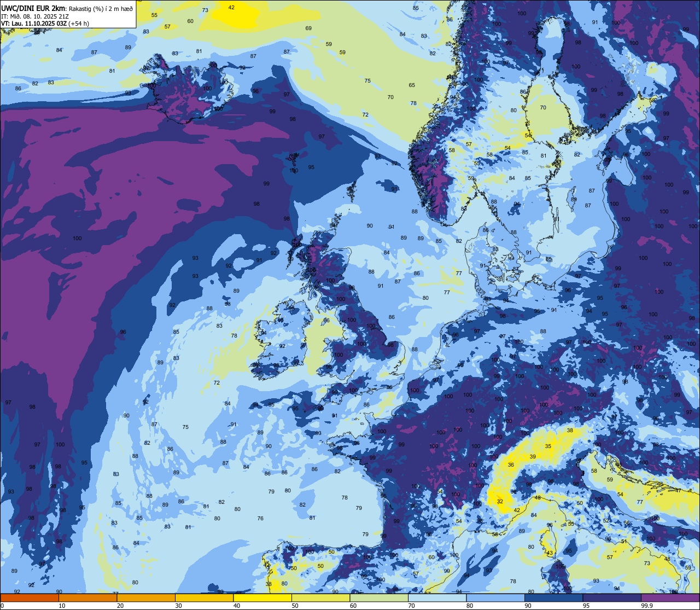The width and height of the screenshot is (700, 610).
Task: Select the 'IT: Mið. 08. 10. 2025 21Z' line
Action: [x=35, y=16]
